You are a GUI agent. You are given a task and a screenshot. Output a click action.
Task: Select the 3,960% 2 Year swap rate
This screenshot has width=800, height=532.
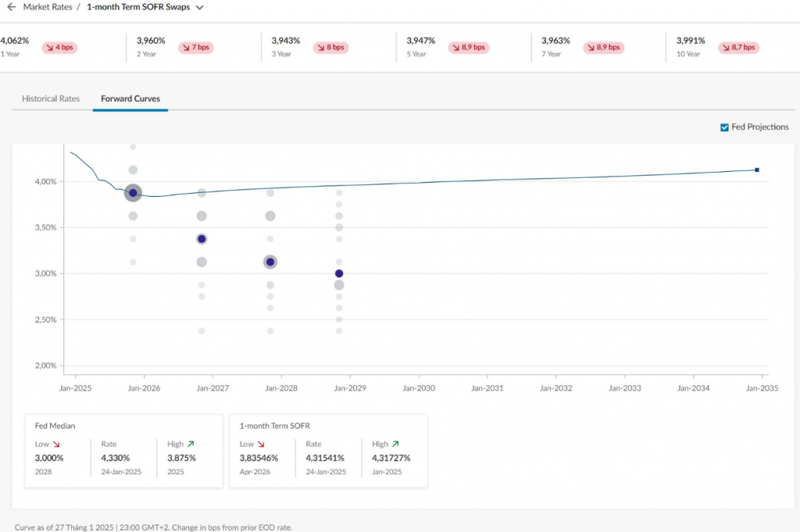click(151, 41)
